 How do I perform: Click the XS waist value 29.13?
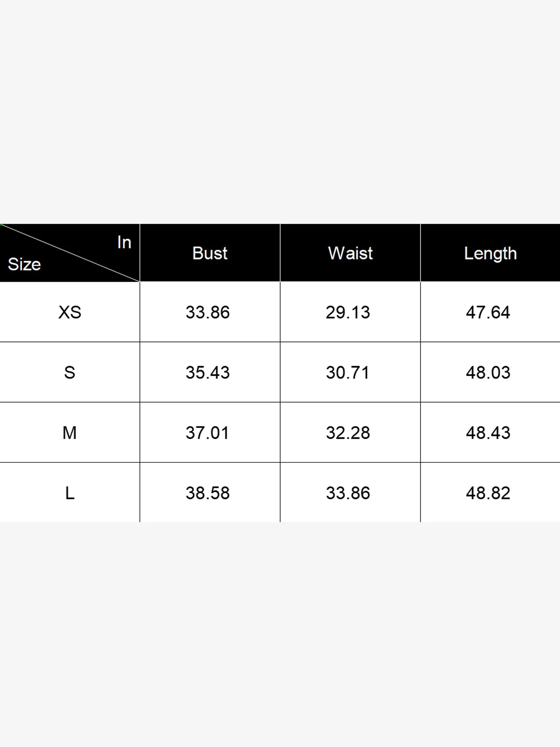point(348,312)
